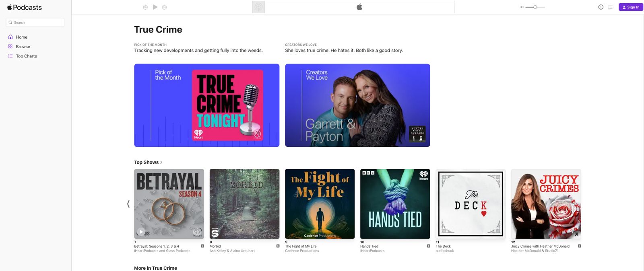Open The Fight of My Life show link

coord(301,246)
